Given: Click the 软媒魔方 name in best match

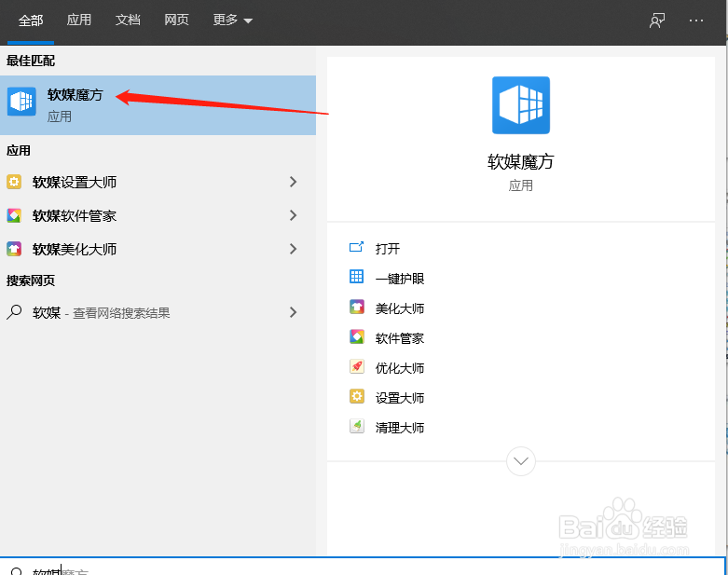Looking at the screenshot, I should (x=76, y=95).
